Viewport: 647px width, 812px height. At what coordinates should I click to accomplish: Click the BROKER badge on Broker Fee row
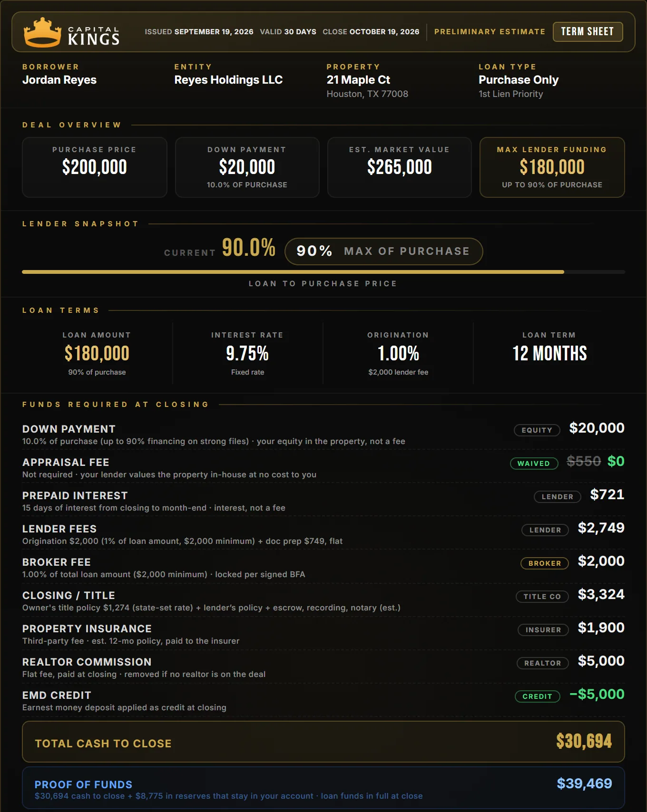[x=545, y=563]
